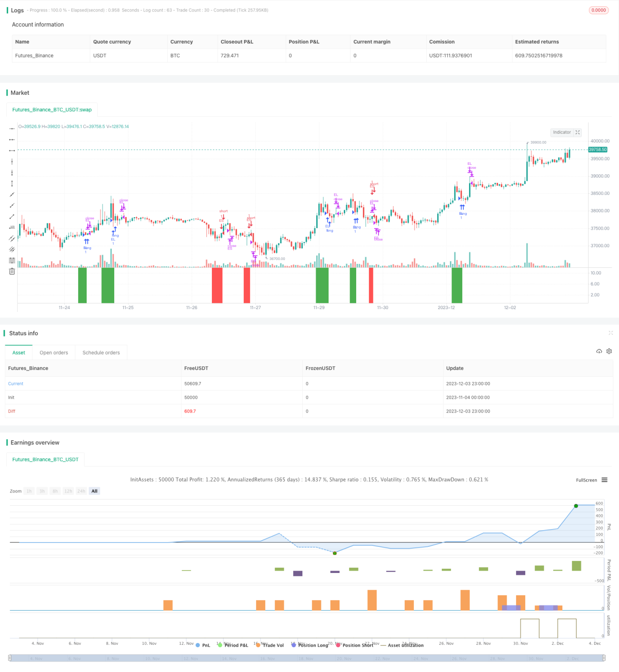Switch to the Open orders tab
This screenshot has height=672, width=619.
tap(54, 353)
